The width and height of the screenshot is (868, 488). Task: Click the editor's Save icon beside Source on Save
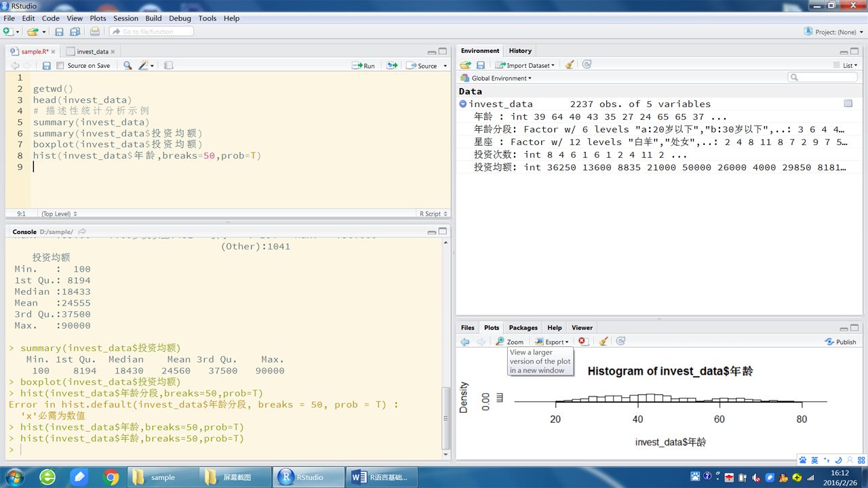46,66
